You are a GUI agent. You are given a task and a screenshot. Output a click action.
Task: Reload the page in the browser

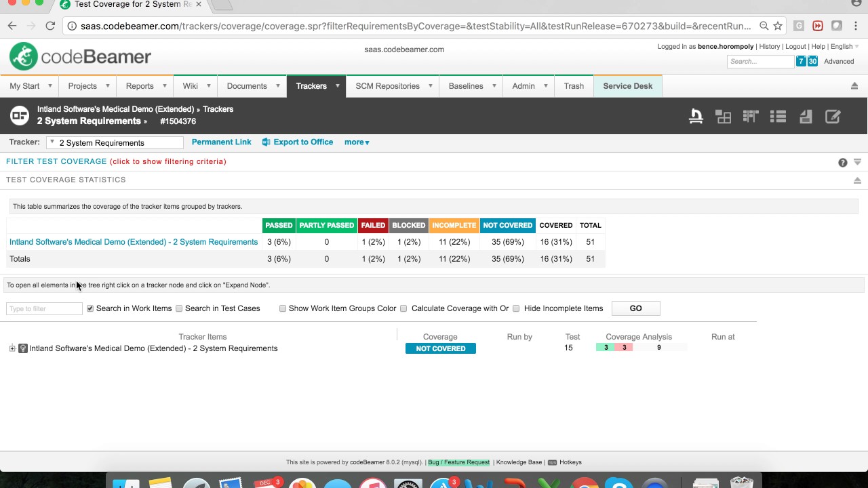50,26
